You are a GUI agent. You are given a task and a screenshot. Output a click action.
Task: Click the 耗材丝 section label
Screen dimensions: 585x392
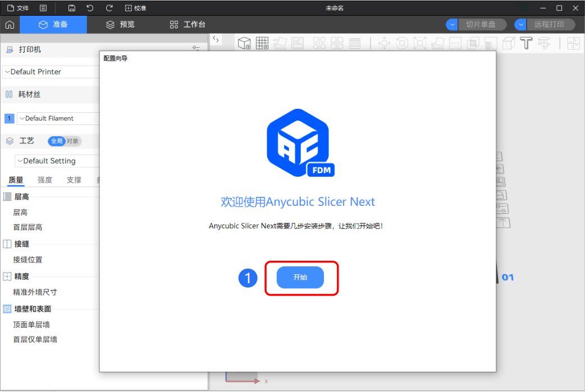pos(29,94)
